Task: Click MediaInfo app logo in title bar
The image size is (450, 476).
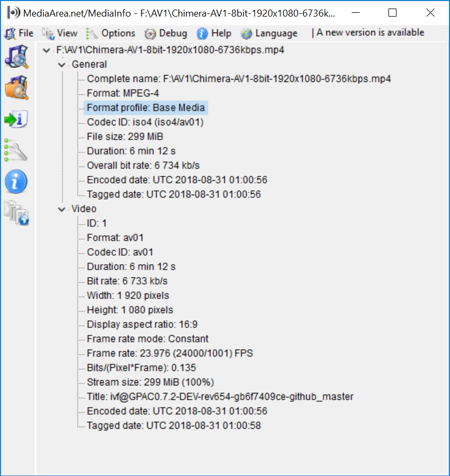Action: [x=14, y=13]
